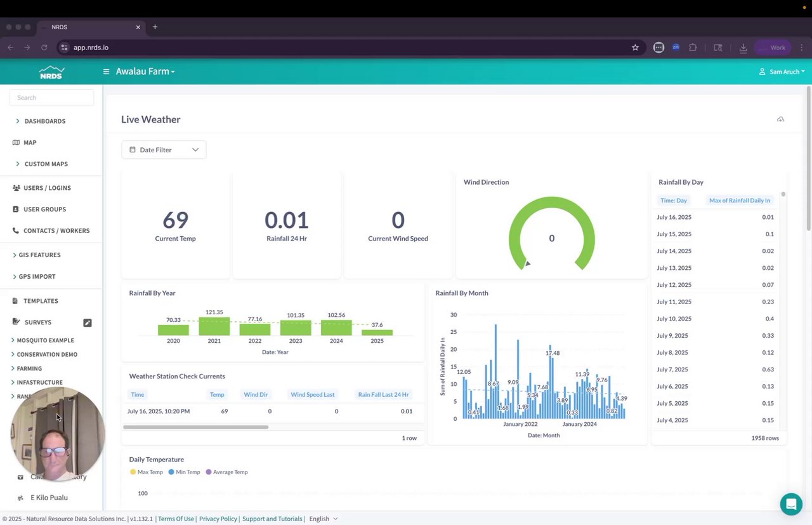Toggle the Min Temp legend series
This screenshot has width=812, height=525.
point(184,472)
